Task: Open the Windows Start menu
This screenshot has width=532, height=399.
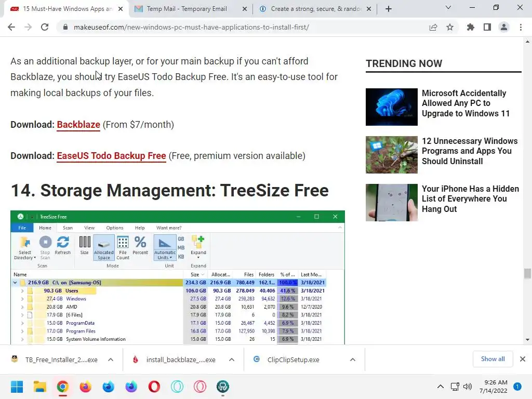Action: [17, 387]
